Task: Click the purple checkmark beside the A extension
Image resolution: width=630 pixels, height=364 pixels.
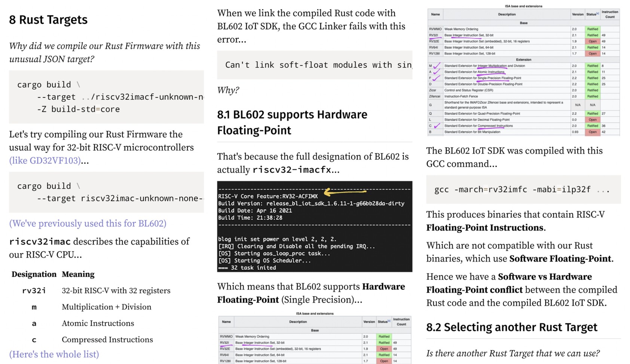Action: 437,72
